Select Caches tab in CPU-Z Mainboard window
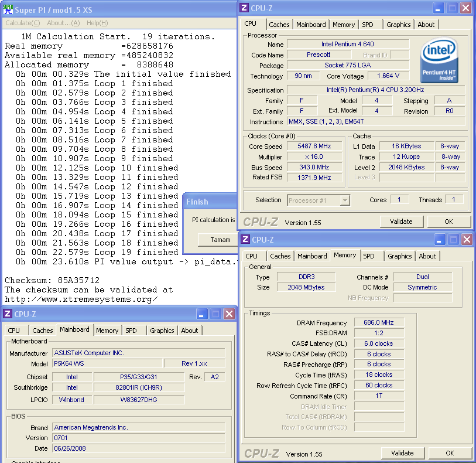 coord(43,331)
